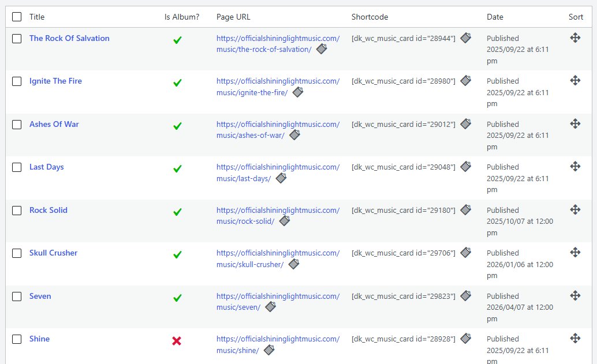Visit the ignite-the-fire page URL
The width and height of the screenshot is (597, 364).
[x=278, y=87]
